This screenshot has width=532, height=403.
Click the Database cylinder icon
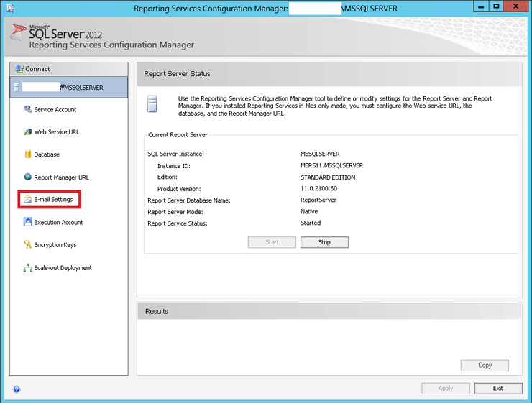[x=28, y=154]
